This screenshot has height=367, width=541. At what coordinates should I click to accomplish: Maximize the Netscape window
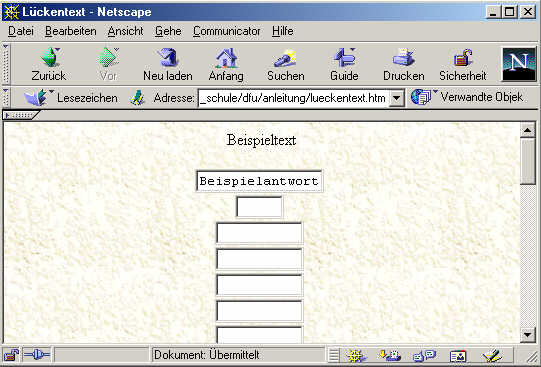coord(509,12)
